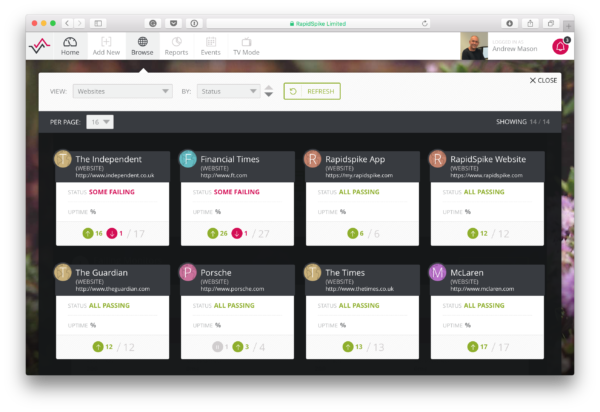The width and height of the screenshot is (600, 412).
Task: Open the Add New menu
Action: click(x=106, y=46)
